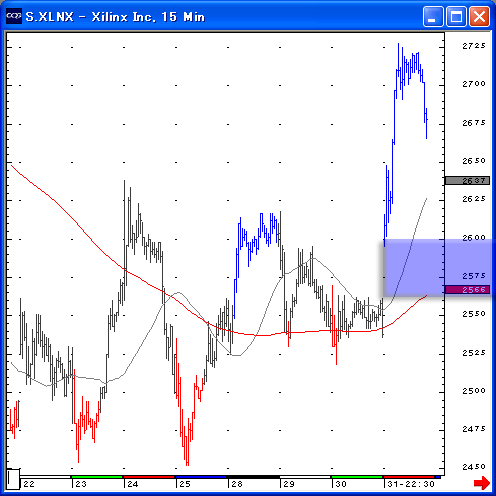Screen dimensions: 496x496
Task: Click the small box at bottom-left corner
Action: [x=13, y=479]
